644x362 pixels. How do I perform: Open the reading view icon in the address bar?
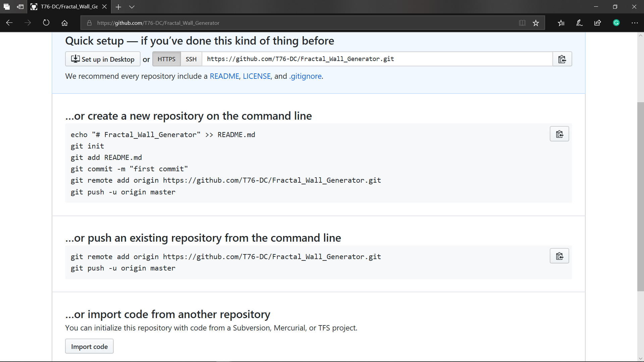pos(522,23)
